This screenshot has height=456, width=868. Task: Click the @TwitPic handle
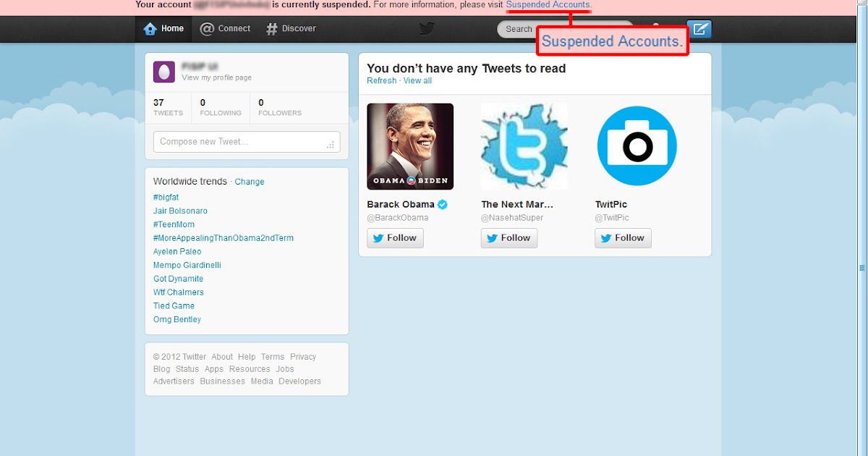(612, 218)
